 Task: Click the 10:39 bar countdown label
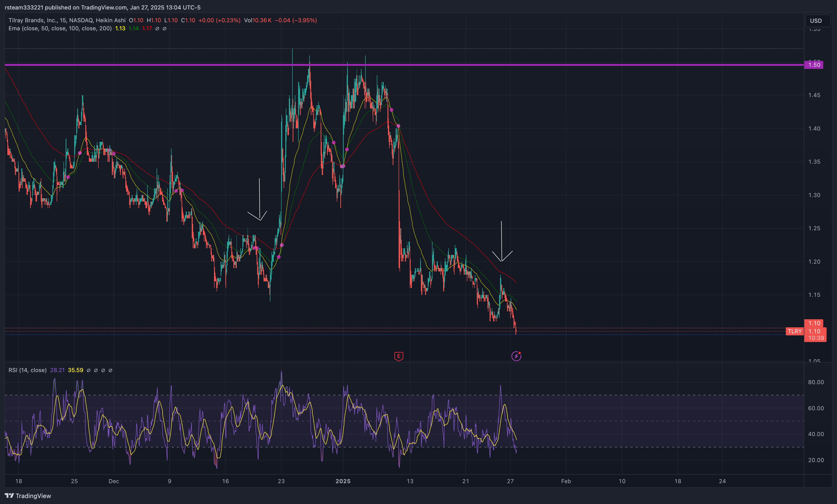click(x=816, y=338)
